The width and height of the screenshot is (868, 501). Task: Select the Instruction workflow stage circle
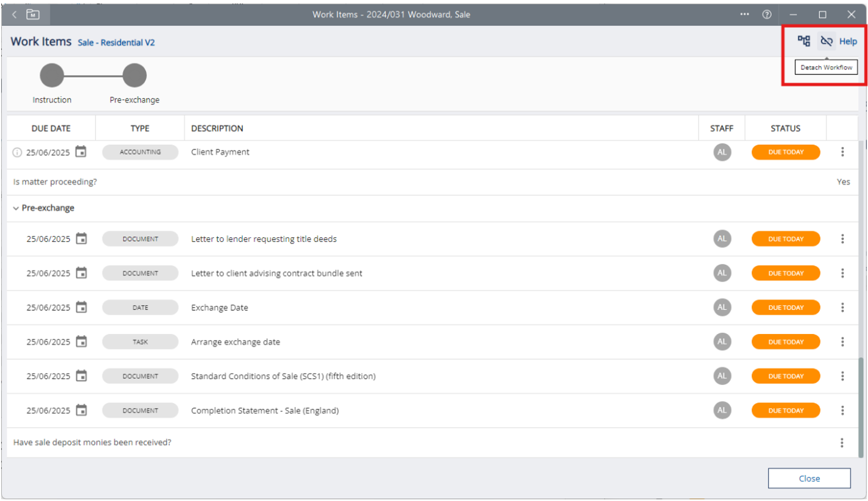(x=52, y=76)
